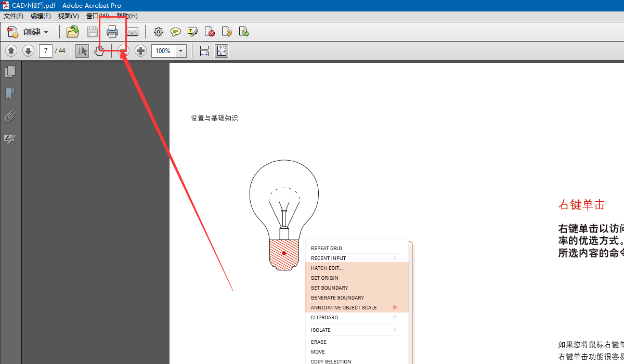Click the page number input field
This screenshot has height=364, width=624.
point(45,50)
